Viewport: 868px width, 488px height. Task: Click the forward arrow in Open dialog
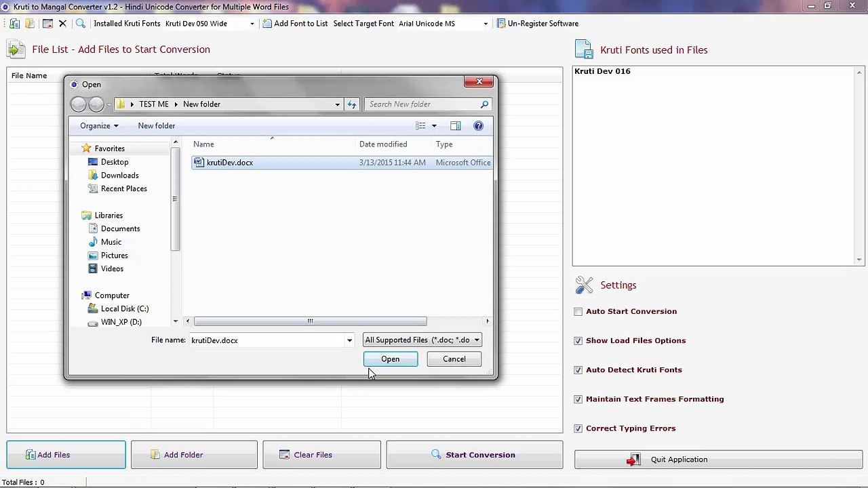96,104
